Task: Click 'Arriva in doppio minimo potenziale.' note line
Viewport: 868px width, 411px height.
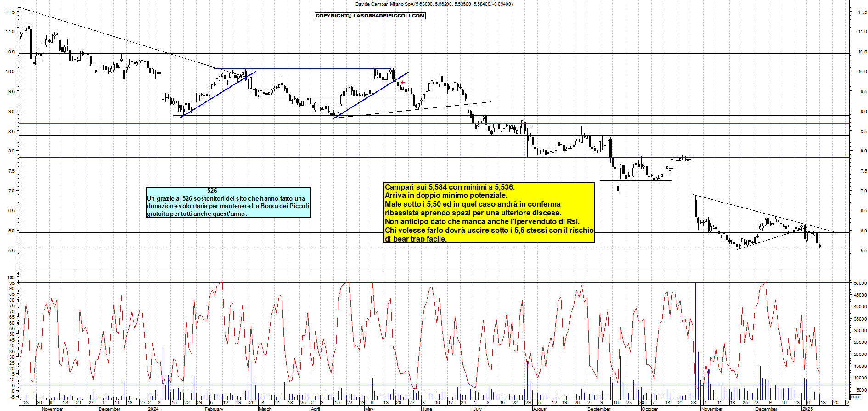Action: pos(446,195)
